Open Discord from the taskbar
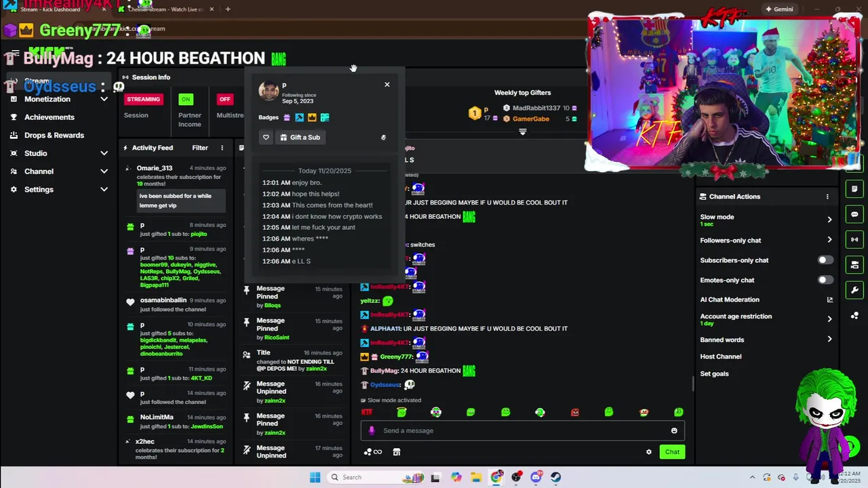The image size is (868, 488). coord(536,477)
